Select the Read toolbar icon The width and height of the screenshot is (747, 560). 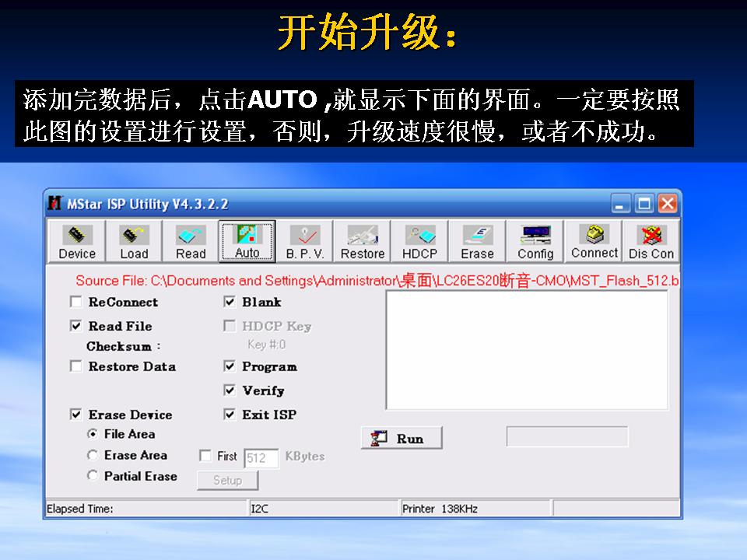point(191,242)
